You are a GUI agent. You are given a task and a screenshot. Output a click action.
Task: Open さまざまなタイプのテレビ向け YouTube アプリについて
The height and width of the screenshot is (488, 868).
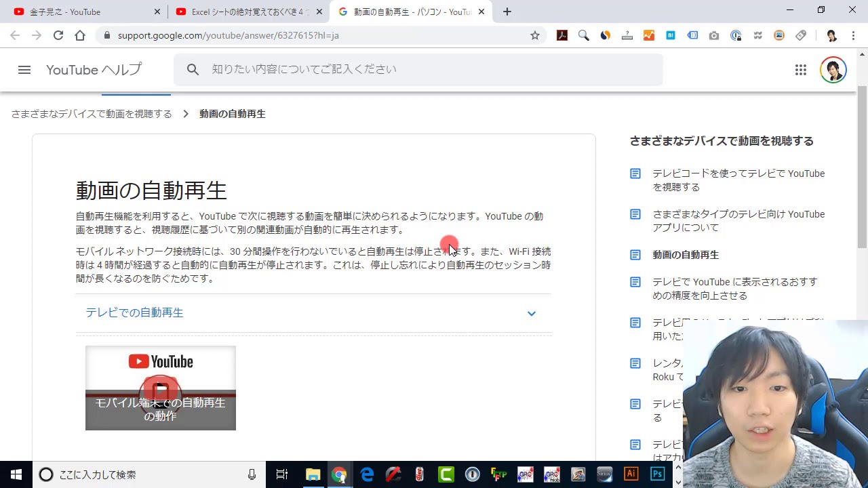click(x=738, y=221)
